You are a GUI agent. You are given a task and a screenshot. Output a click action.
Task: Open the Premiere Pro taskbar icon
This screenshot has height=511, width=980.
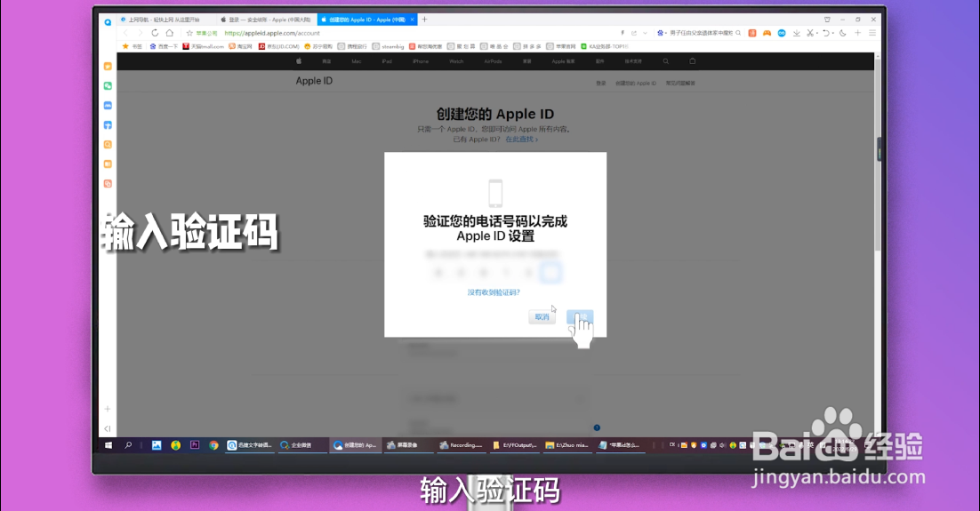point(195,445)
